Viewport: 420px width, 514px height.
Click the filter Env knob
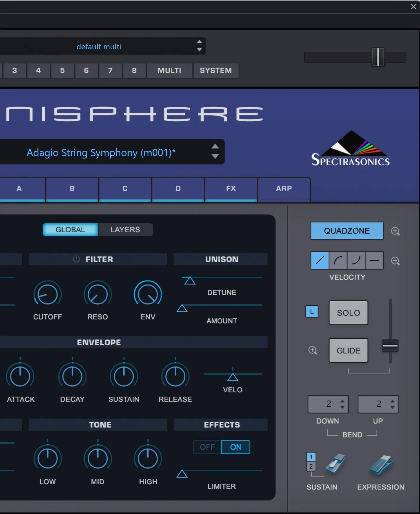coord(148,294)
